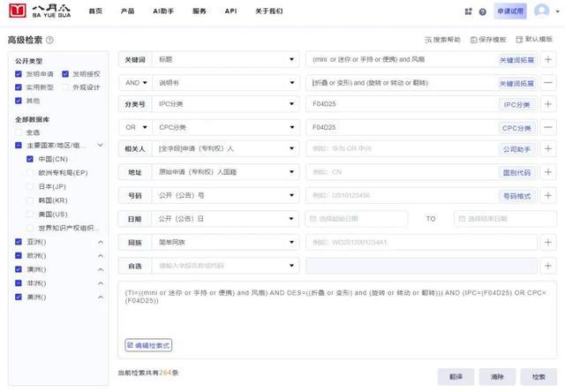Enable 外观设计 checkbox
Viewport: 565px width, 392px height.
[65, 87]
